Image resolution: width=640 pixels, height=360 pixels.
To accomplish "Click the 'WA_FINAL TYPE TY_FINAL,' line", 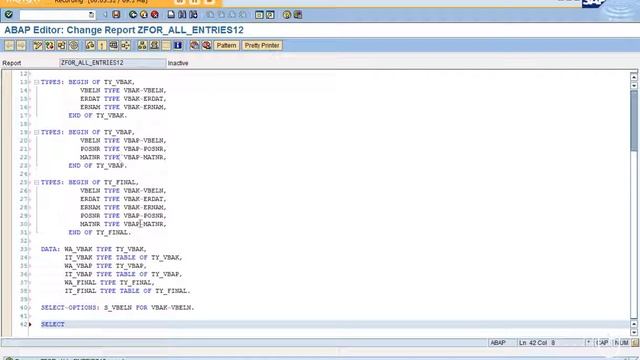I will click(109, 283).
